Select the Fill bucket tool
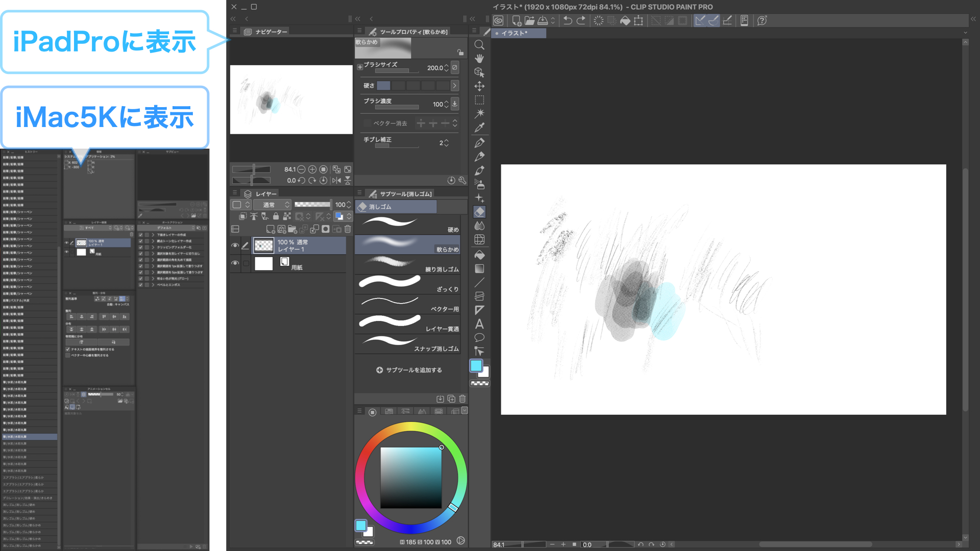 point(479,255)
